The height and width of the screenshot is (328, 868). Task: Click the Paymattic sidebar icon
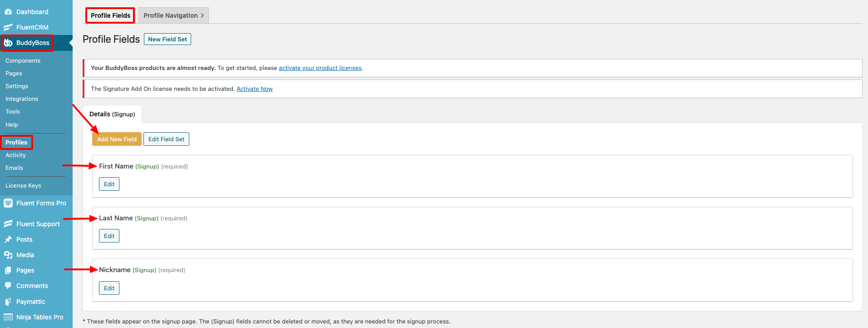8,302
